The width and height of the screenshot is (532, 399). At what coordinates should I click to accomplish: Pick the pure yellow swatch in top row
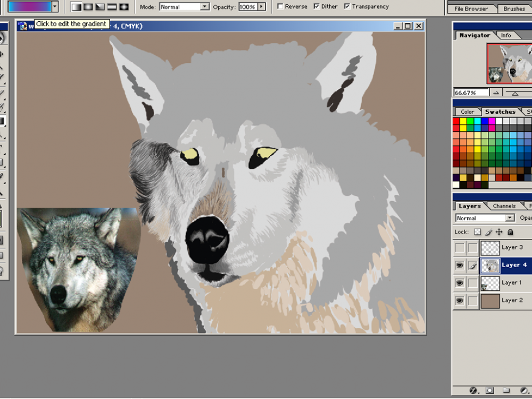pyautogui.click(x=463, y=121)
